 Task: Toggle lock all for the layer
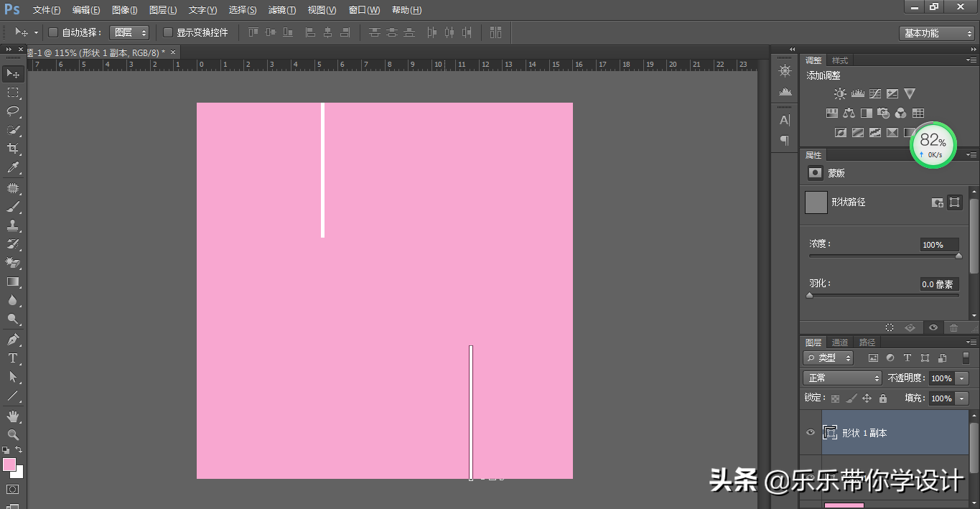tap(883, 398)
